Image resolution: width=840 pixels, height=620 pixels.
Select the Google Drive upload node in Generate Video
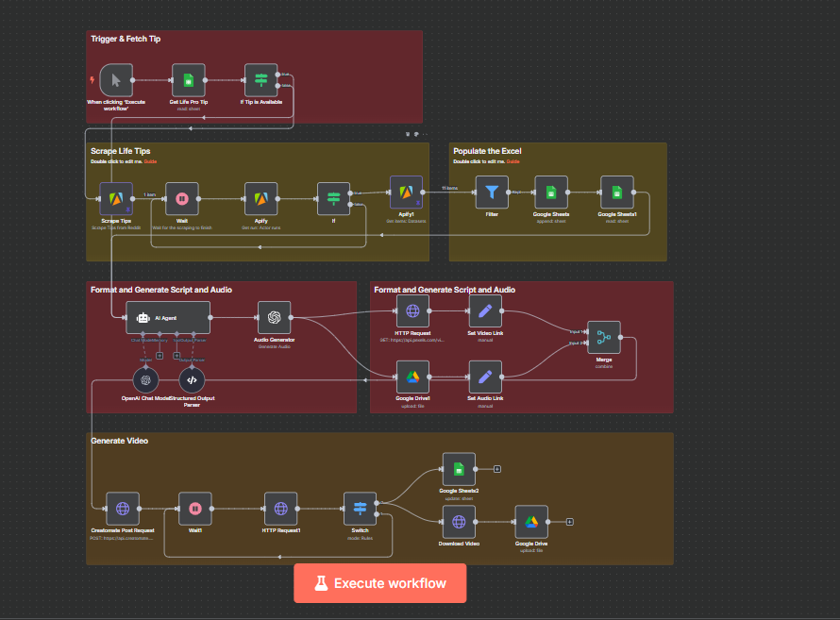[531, 522]
